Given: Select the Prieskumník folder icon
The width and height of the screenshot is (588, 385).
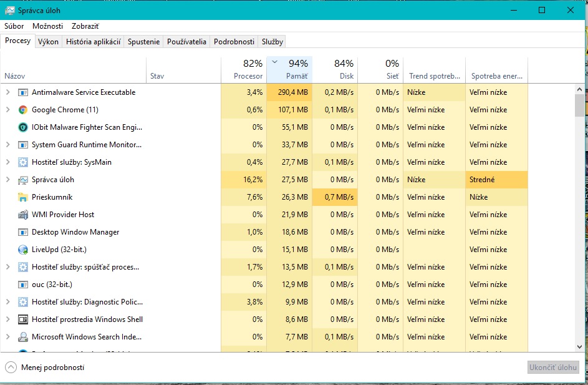Looking at the screenshot, I should click(23, 197).
